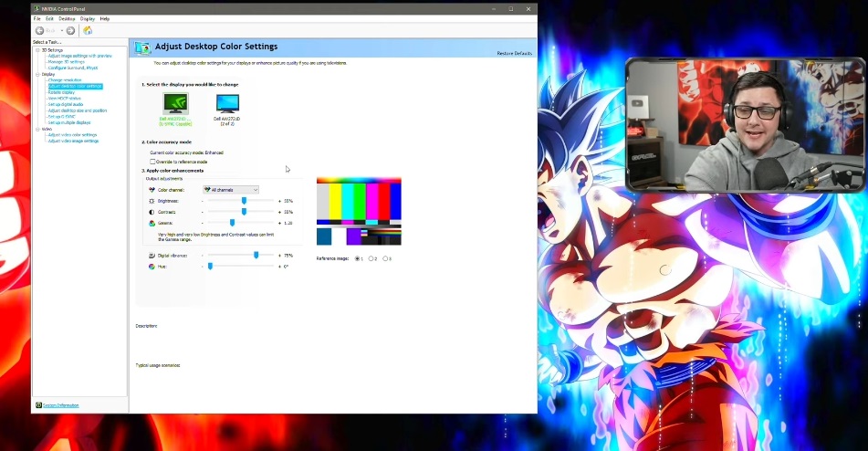Click the Hue slider handle

[210, 267]
